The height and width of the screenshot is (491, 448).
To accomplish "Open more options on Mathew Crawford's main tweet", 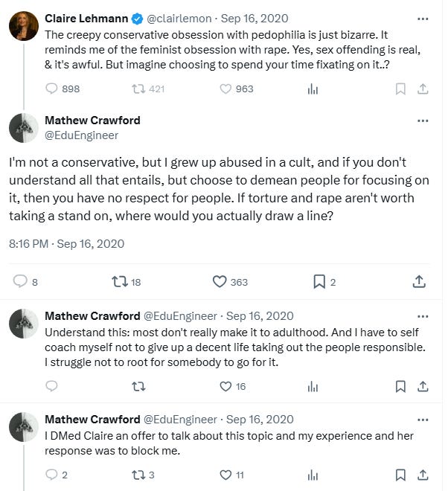I will pos(423,121).
